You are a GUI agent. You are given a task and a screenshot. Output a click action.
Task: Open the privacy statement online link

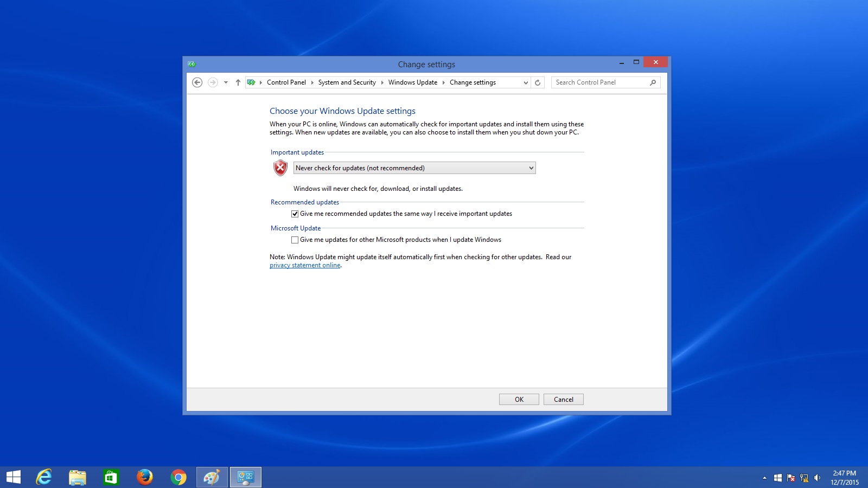(x=305, y=265)
